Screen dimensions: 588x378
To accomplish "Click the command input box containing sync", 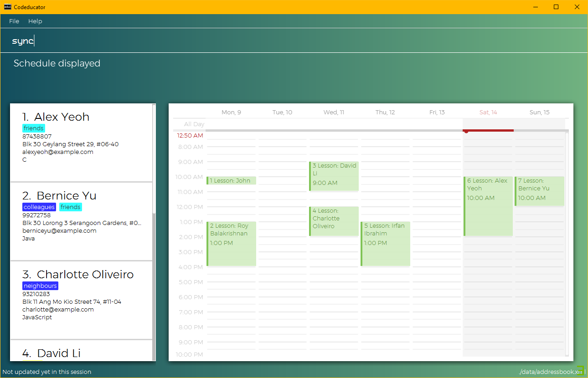I will [294, 41].
